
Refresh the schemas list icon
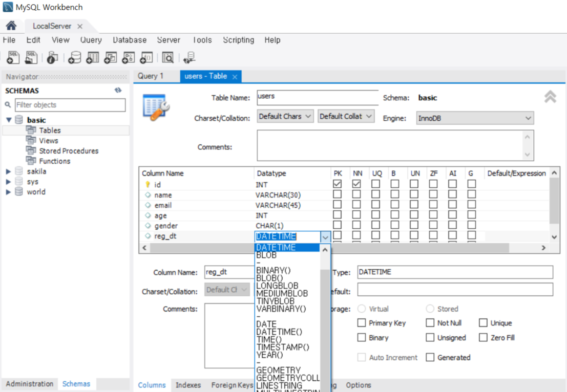click(x=118, y=90)
